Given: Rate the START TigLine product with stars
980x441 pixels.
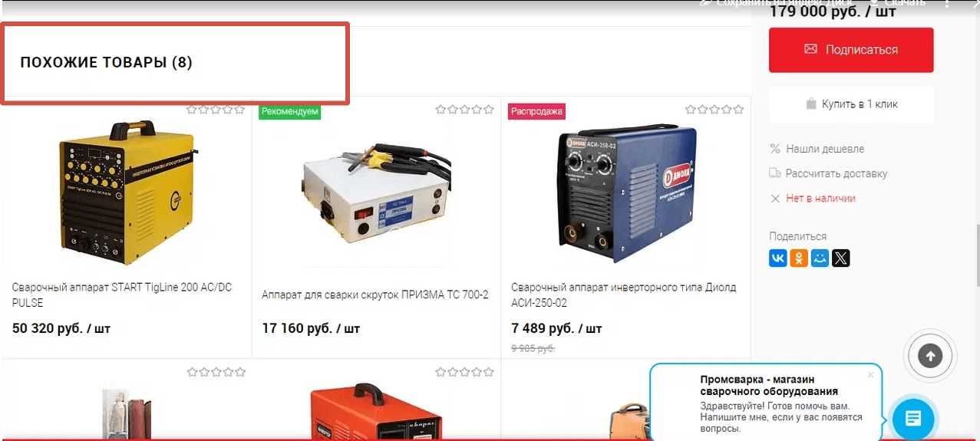Looking at the screenshot, I should tap(216, 110).
